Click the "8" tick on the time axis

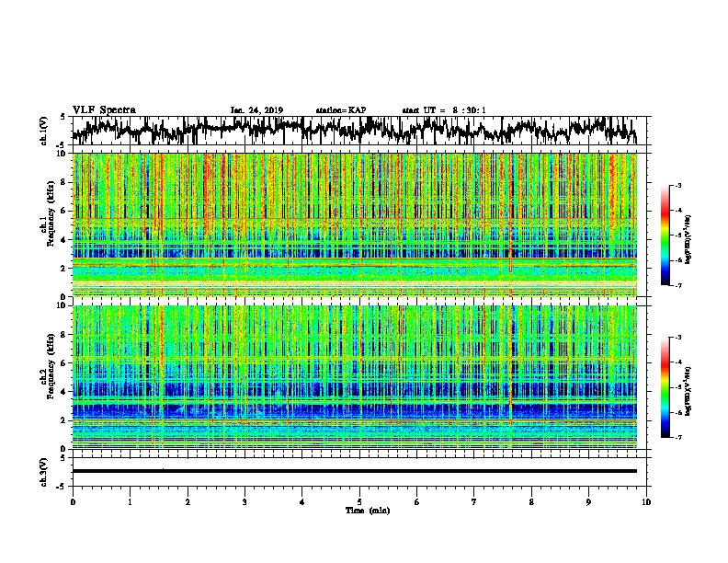coord(531,502)
